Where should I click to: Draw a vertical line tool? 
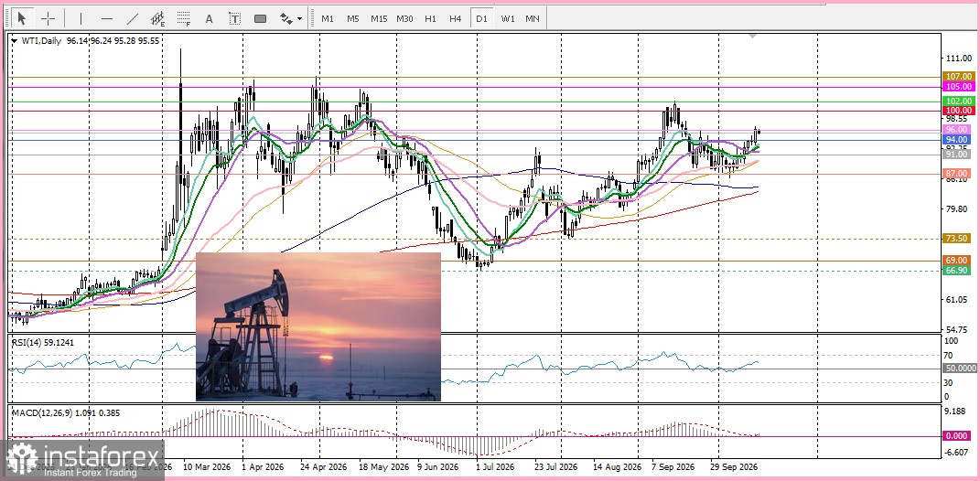81,18
